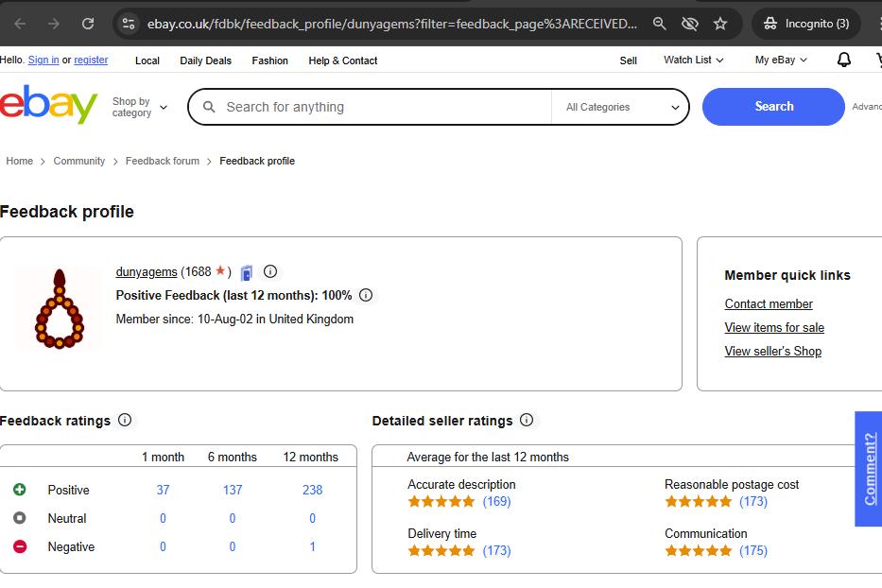
Task: Click the red Negative minus icon
Action: (20, 546)
